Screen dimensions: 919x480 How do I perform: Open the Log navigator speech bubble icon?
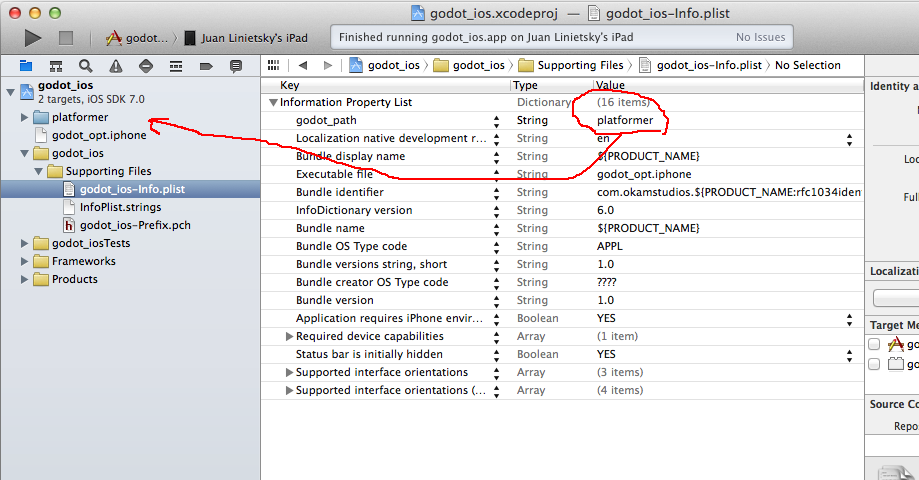236,66
